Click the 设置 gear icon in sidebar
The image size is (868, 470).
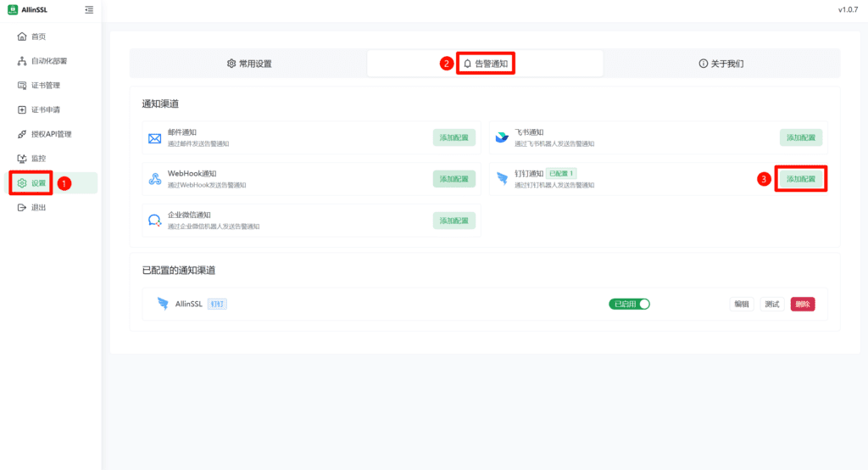(22, 183)
